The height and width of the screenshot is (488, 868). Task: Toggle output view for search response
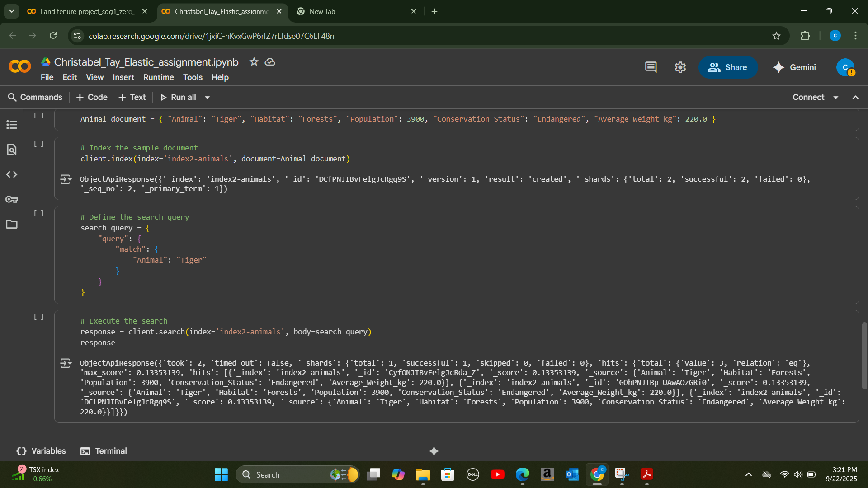[x=66, y=363]
